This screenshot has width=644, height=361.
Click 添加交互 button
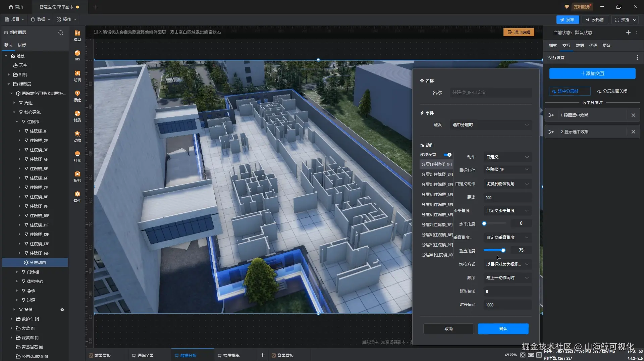click(x=592, y=73)
